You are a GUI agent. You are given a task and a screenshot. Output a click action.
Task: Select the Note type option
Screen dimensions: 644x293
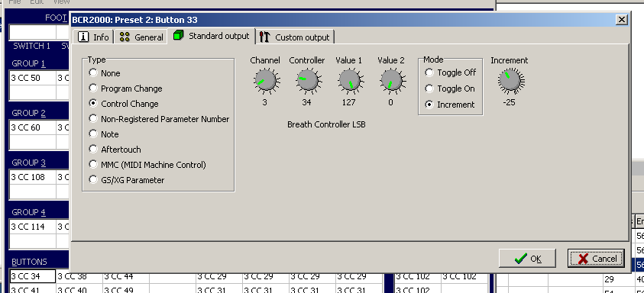coord(104,134)
